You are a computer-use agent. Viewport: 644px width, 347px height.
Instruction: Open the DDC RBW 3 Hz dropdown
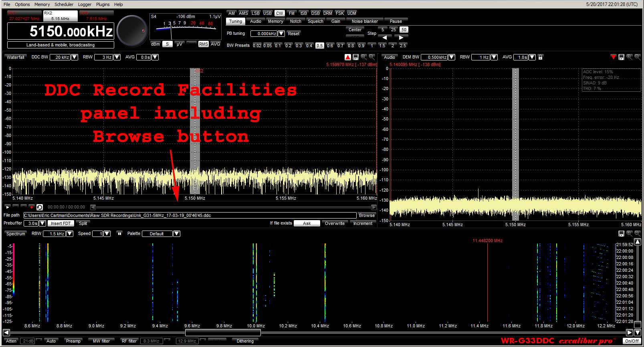click(x=117, y=57)
